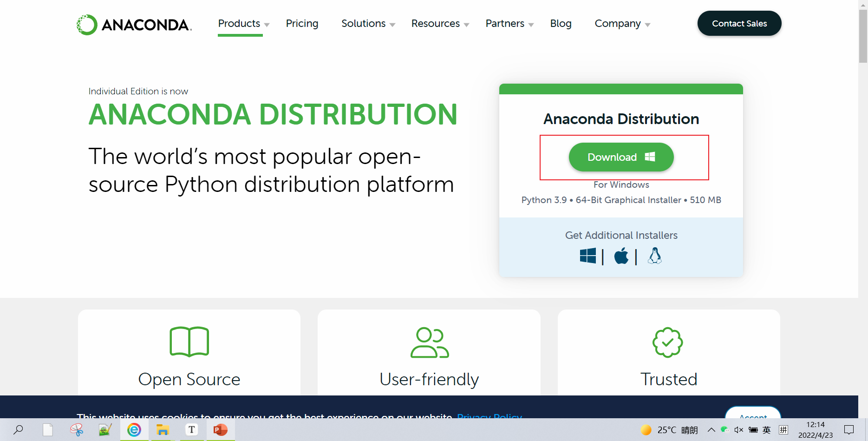This screenshot has width=868, height=441.
Task: Open Windows taskbar search icon
Action: [x=19, y=430]
